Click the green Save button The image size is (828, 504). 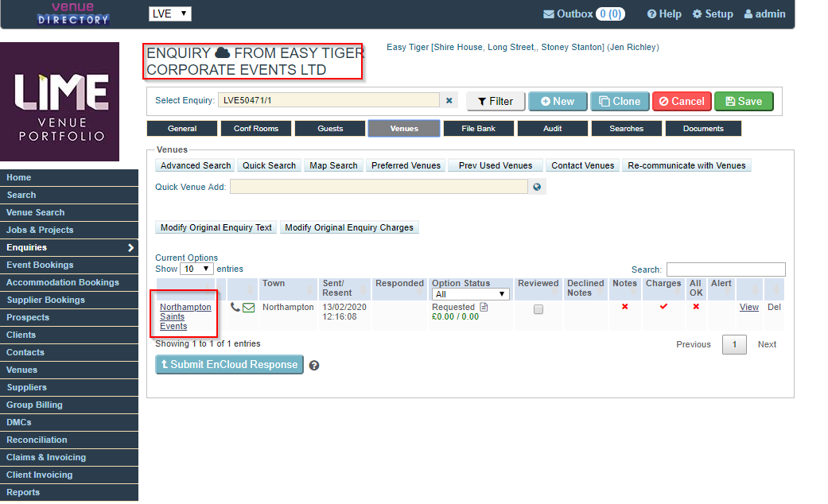(x=744, y=101)
